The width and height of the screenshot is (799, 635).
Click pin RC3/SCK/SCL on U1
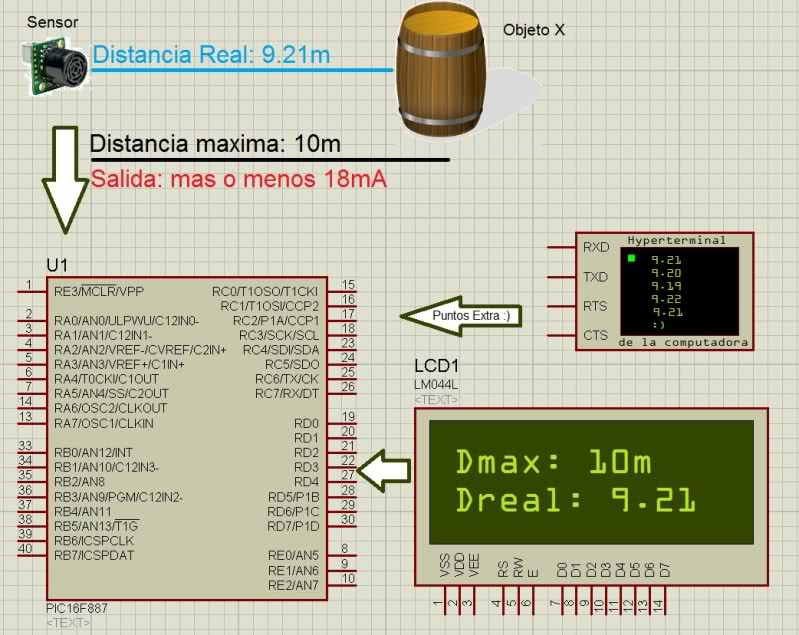[279, 335]
